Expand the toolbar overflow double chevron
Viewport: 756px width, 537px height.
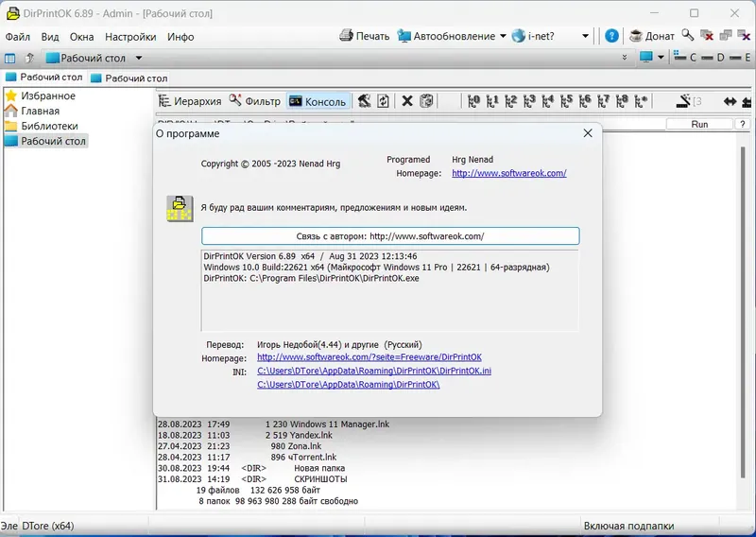click(625, 58)
